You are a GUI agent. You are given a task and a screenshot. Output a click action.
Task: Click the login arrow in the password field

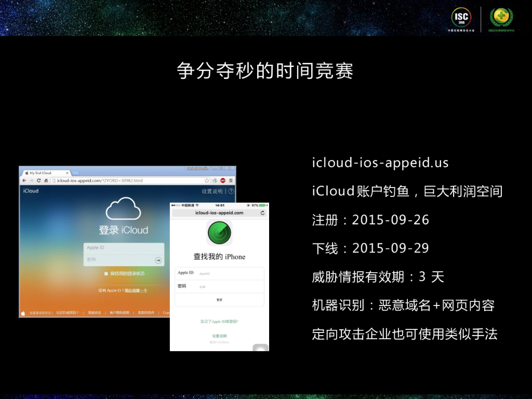pyautogui.click(x=158, y=260)
